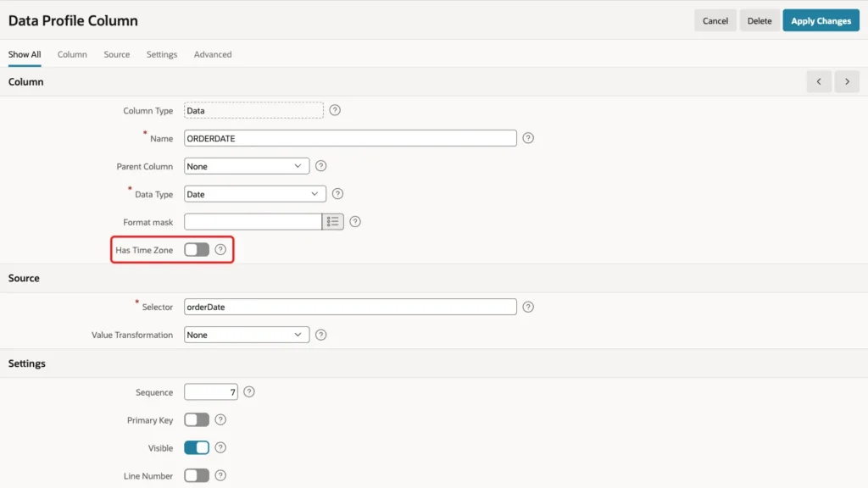Click Apply Changes button
This screenshot has width=868, height=488.
(821, 20)
